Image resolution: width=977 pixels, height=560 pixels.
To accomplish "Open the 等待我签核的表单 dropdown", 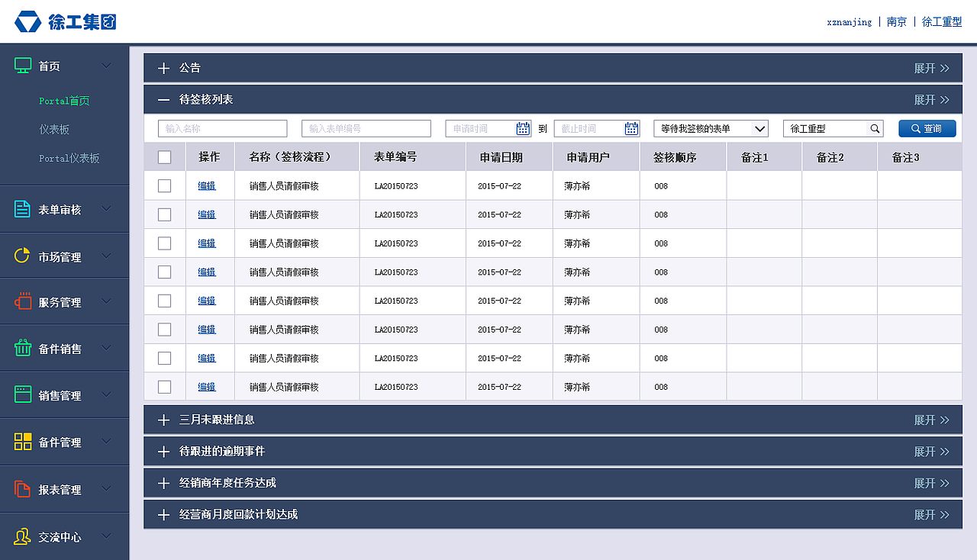I will [x=710, y=128].
